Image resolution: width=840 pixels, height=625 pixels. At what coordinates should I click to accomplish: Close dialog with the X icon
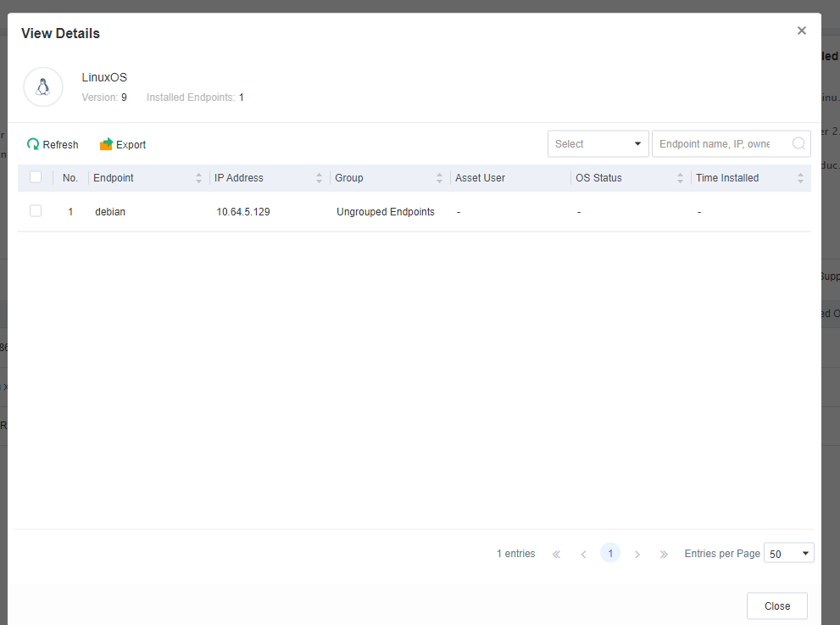pyautogui.click(x=801, y=31)
